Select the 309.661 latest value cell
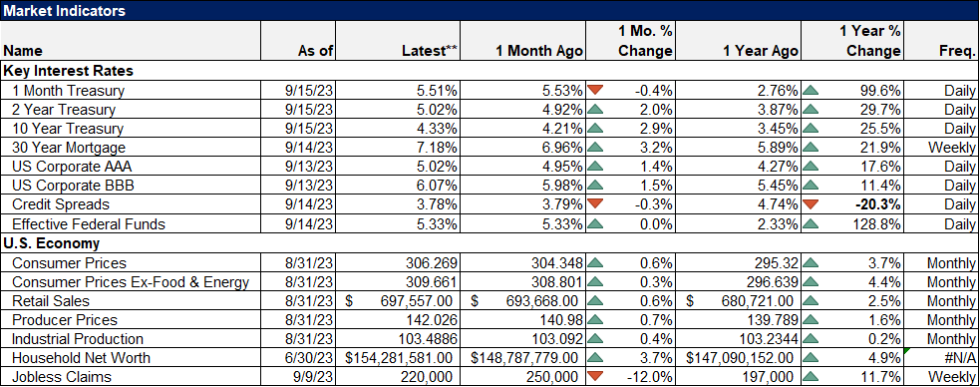Image resolution: width=980 pixels, height=387 pixels. [398, 282]
